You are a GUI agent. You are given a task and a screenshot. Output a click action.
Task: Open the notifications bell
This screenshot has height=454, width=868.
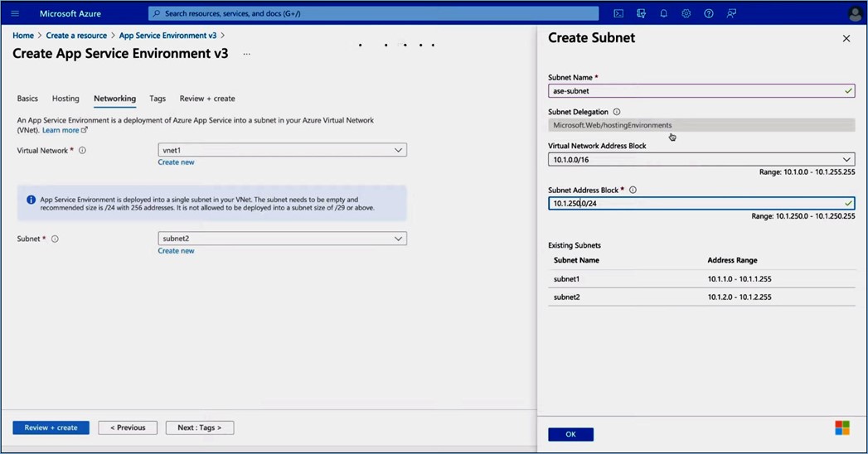click(x=663, y=13)
